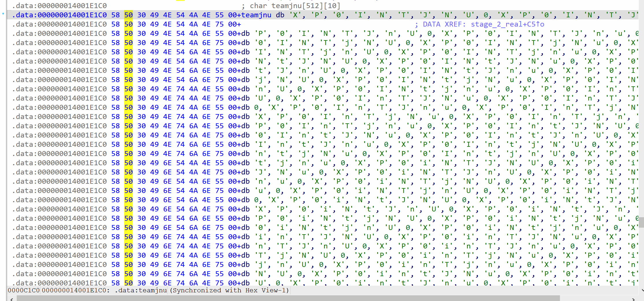This screenshot has height=301, width=644.
Task: Click highlighted 50 on row 4E 74 6A 6E 55
Action: coord(129,144)
